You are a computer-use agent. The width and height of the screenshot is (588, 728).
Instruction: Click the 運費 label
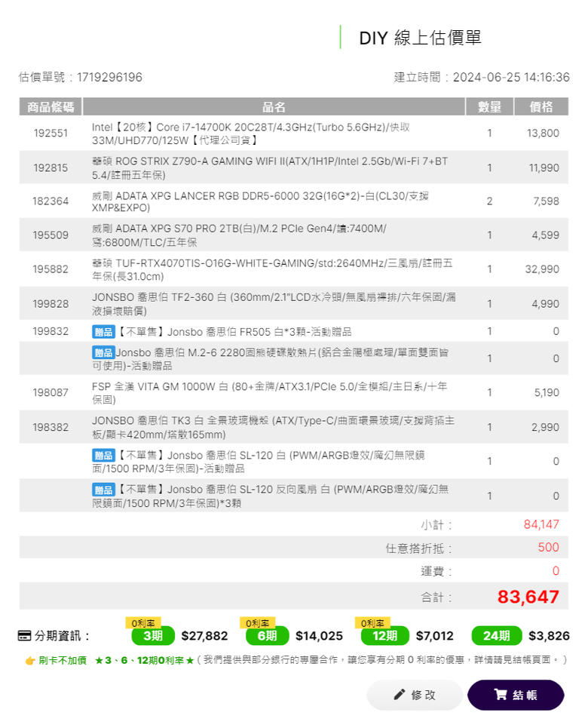436,571
